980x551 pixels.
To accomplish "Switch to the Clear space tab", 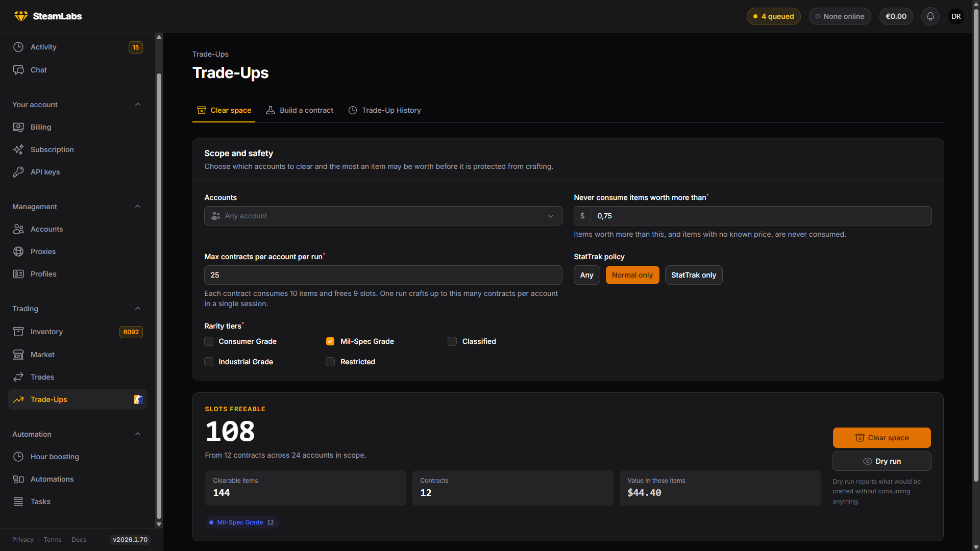I will [x=224, y=110].
